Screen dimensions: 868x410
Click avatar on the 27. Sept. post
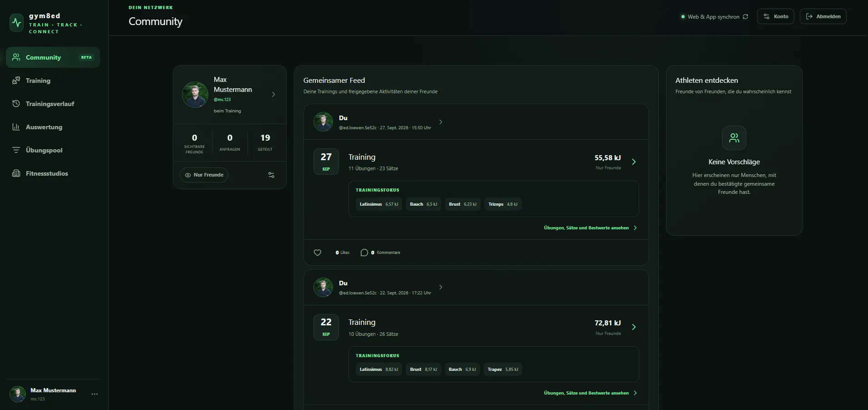pyautogui.click(x=323, y=122)
